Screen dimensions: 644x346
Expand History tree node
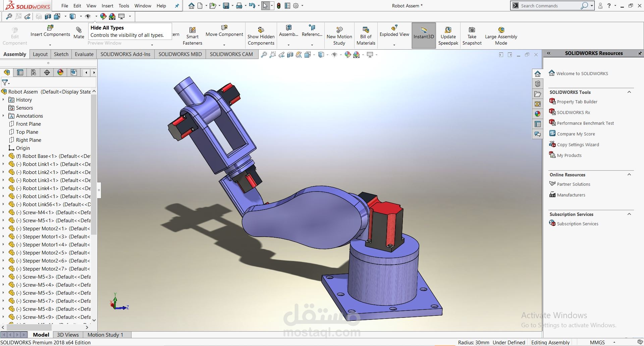coord(3,100)
